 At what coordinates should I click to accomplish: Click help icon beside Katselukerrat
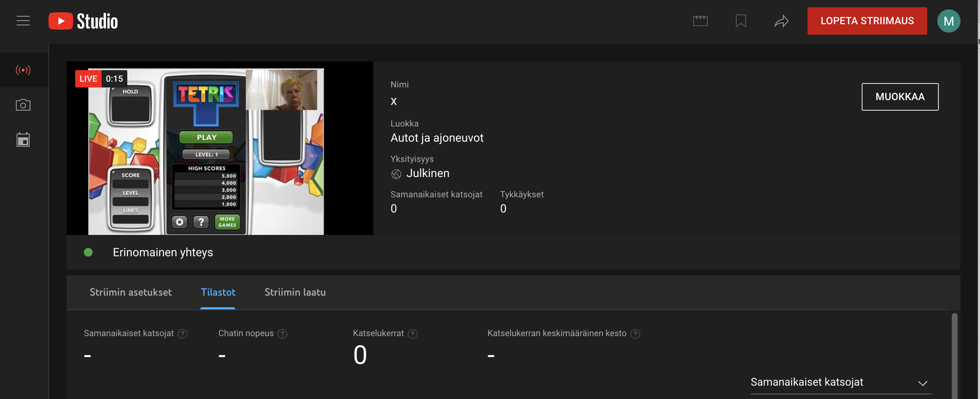coord(412,334)
